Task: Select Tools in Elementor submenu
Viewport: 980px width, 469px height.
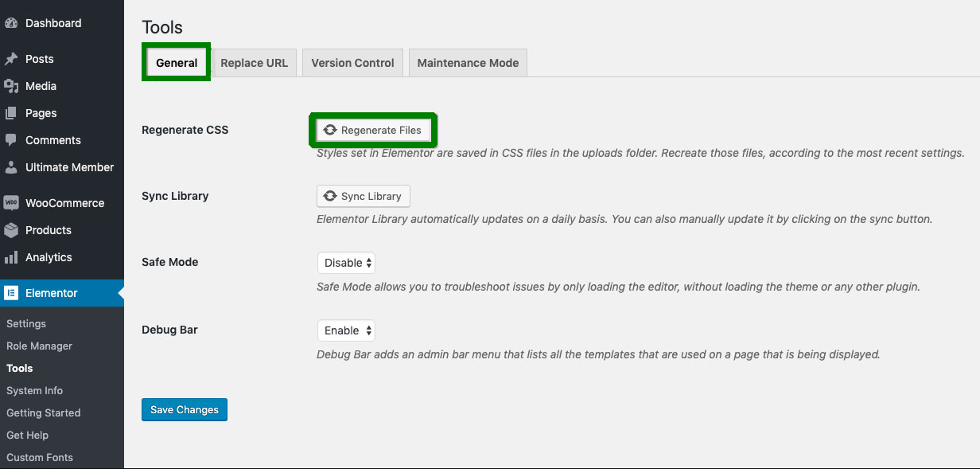Action: pos(20,369)
